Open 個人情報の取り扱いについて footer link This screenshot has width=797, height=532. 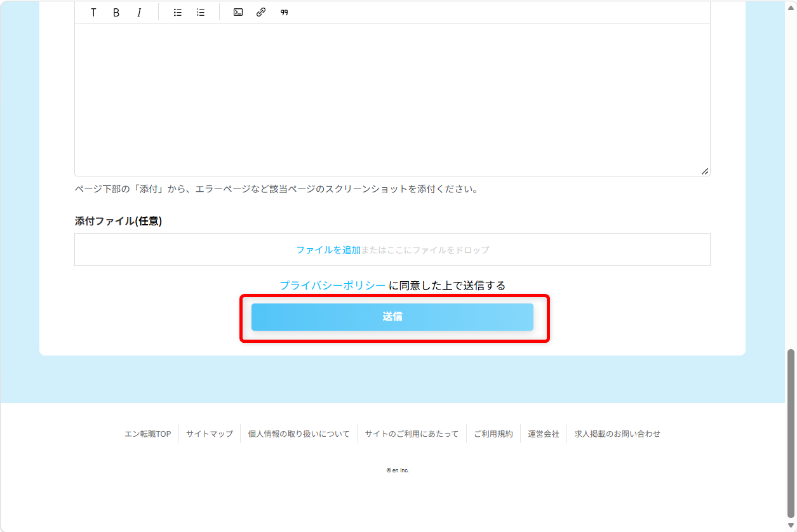pos(298,434)
